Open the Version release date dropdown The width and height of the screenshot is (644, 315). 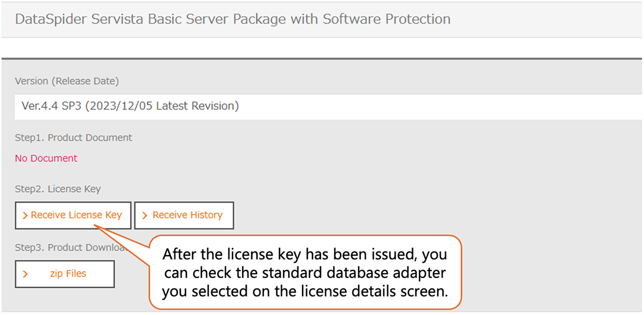328,106
